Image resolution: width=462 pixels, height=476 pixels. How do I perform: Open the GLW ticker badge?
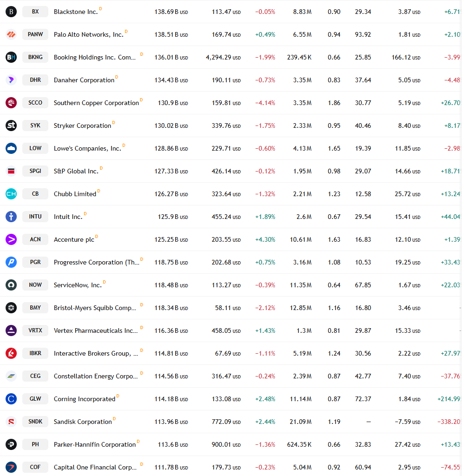point(35,398)
